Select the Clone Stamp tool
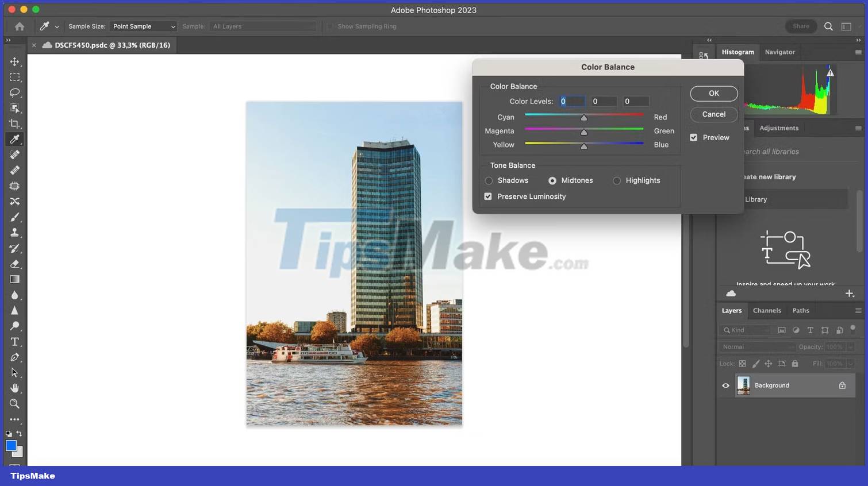868x486 pixels. pos(14,232)
